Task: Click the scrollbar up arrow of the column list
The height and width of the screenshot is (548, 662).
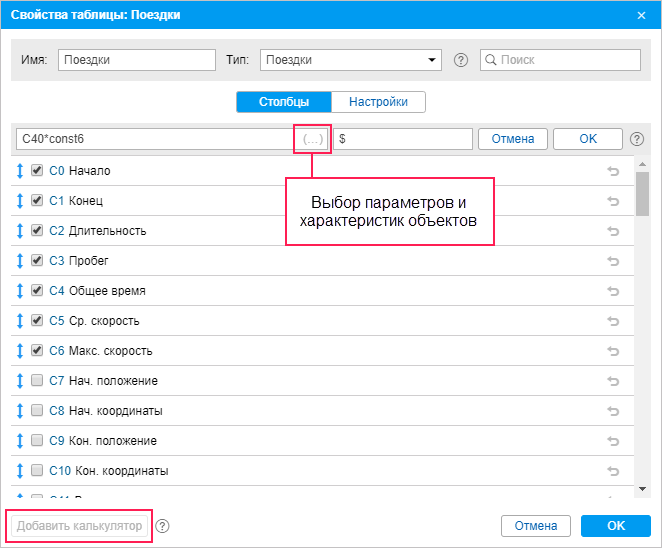Action: pyautogui.click(x=642, y=163)
